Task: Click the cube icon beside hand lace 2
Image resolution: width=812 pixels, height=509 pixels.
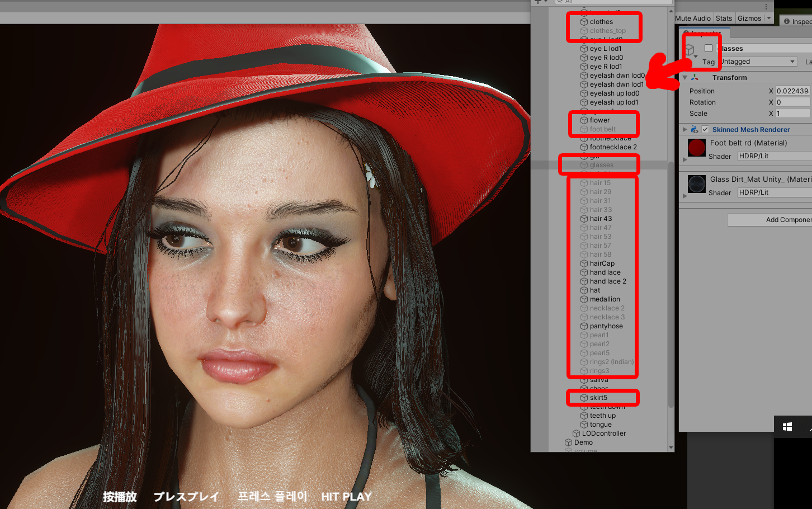Action: [x=584, y=281]
